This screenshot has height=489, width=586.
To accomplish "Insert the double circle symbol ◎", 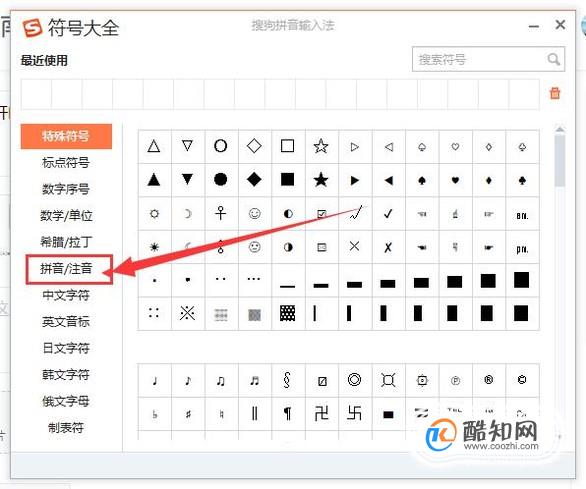I will coord(354,380).
